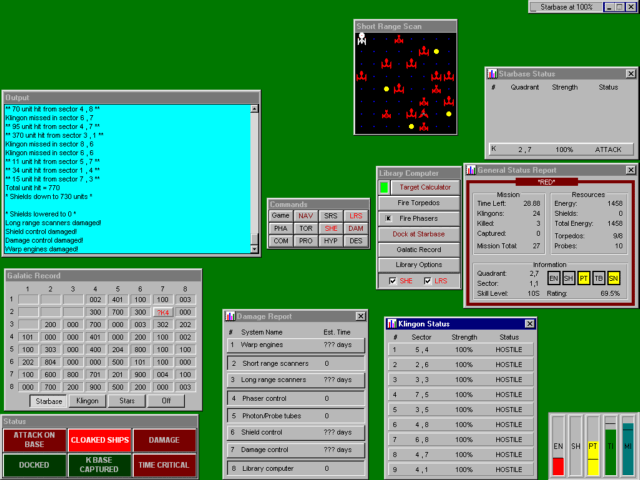Click the DES command button
Viewport: 640px width, 480px height.
(x=356, y=241)
